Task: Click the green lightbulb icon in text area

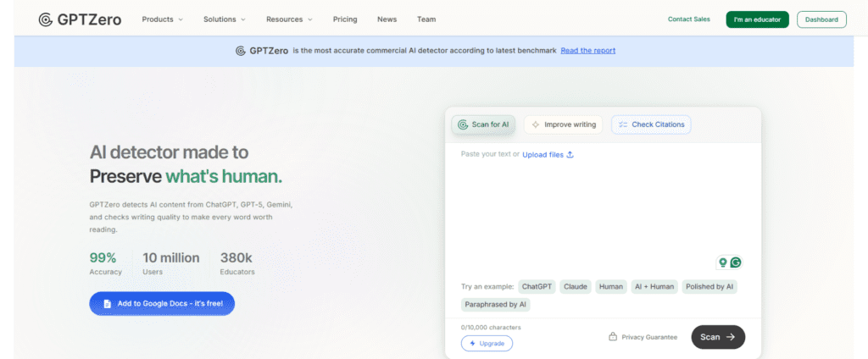Action: [722, 262]
